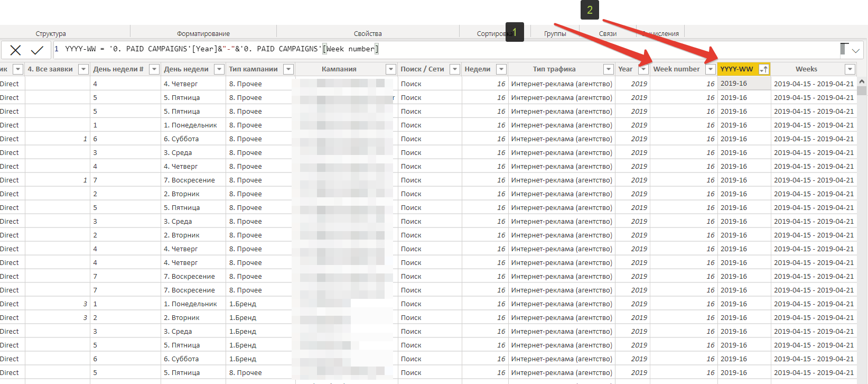Open the 'Weeks' column filter dropdown
868x384 pixels.
tap(850, 69)
